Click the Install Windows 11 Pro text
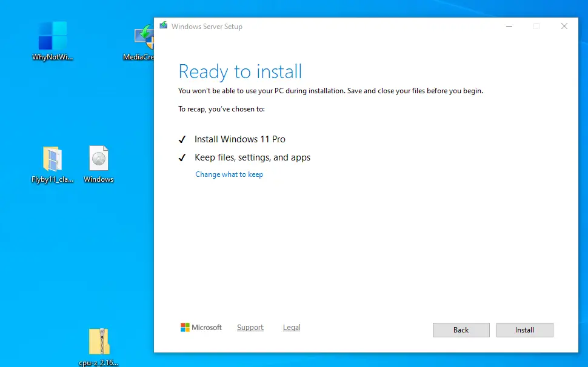Viewport: 588px width, 367px height. pyautogui.click(x=240, y=139)
